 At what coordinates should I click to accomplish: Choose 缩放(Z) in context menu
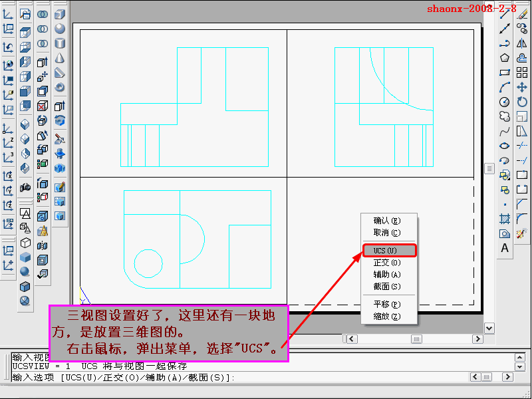click(x=387, y=317)
